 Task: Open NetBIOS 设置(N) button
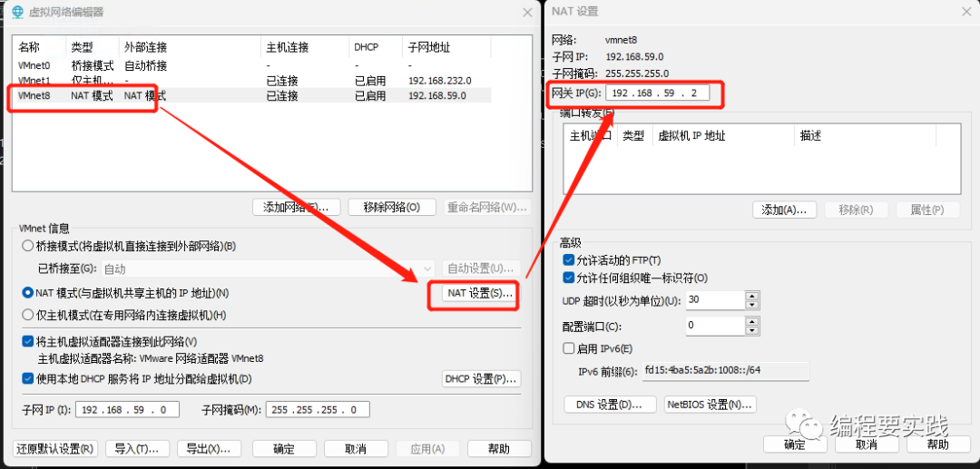click(710, 404)
